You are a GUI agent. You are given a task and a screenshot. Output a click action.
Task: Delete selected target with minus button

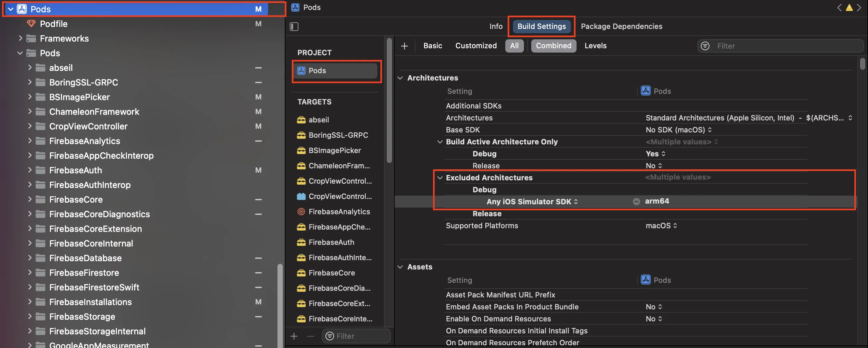(x=311, y=336)
